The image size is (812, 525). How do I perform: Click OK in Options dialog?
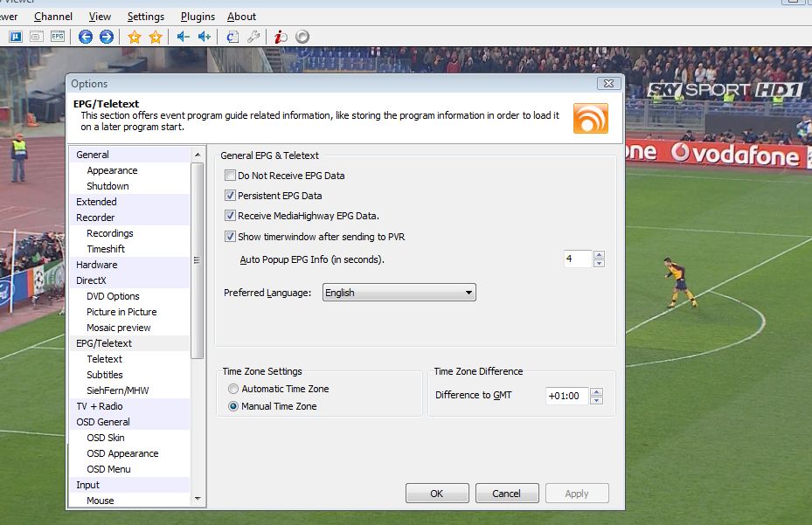click(x=437, y=494)
